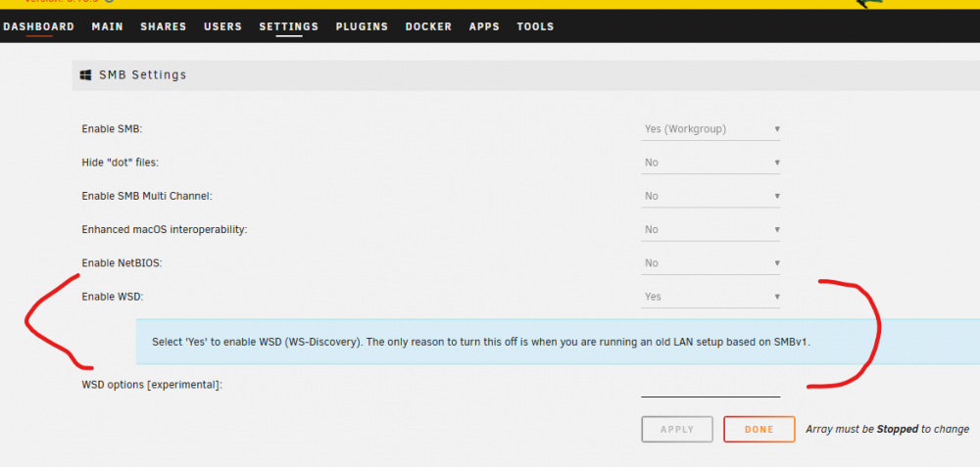Screen dimensions: 980x467
Task: Click the SMB Settings header text
Action: coord(143,75)
